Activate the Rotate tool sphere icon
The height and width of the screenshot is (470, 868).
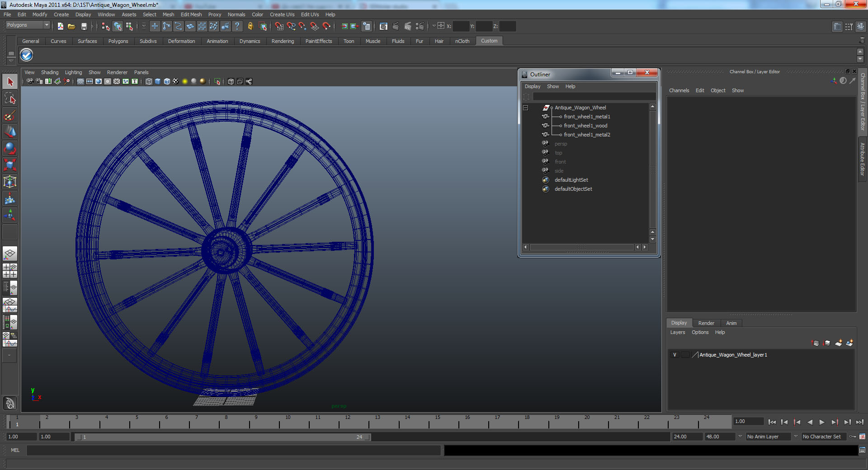(10, 148)
